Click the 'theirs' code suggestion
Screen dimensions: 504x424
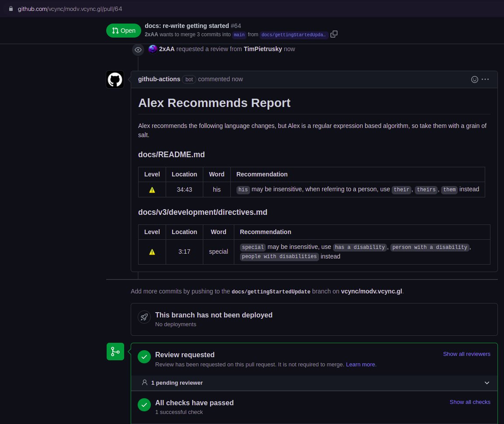click(x=426, y=190)
